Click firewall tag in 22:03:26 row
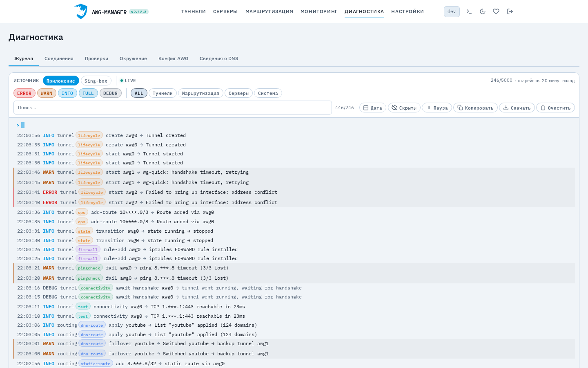This screenshot has width=588, height=368. (88, 249)
